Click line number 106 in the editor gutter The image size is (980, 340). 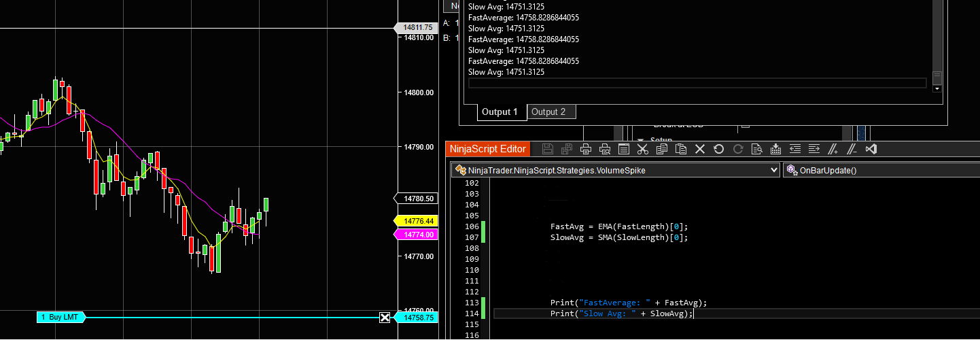[x=471, y=226]
